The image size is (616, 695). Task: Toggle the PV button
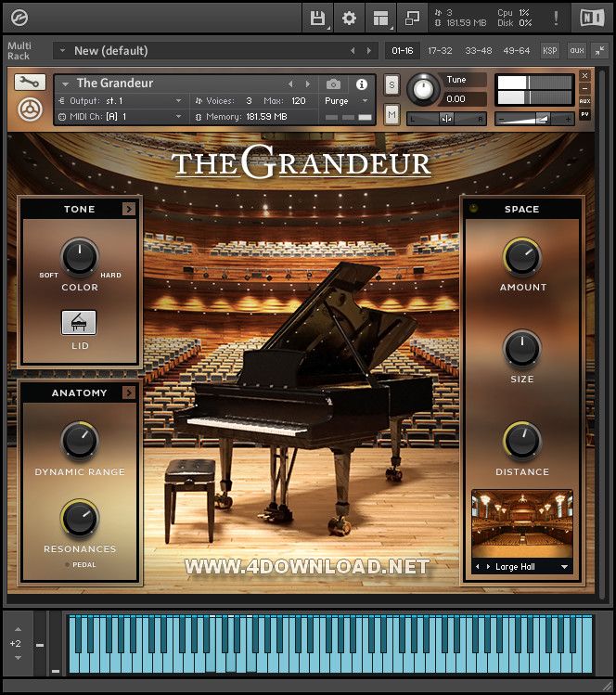click(x=585, y=114)
